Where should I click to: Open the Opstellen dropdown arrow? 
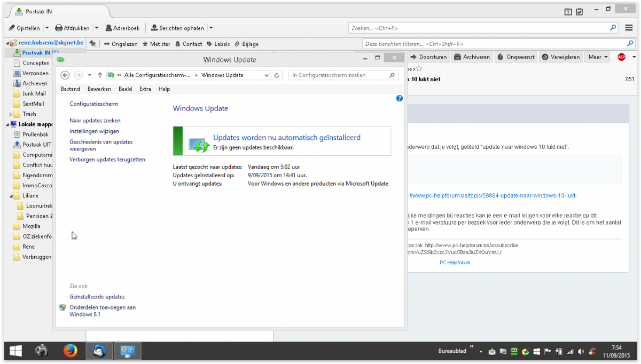tap(46, 28)
